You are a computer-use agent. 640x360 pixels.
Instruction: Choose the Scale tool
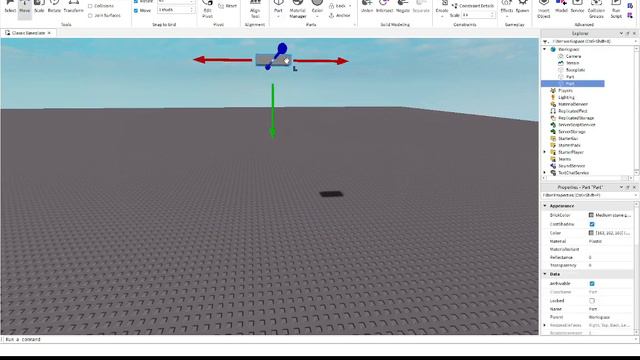[39, 7]
